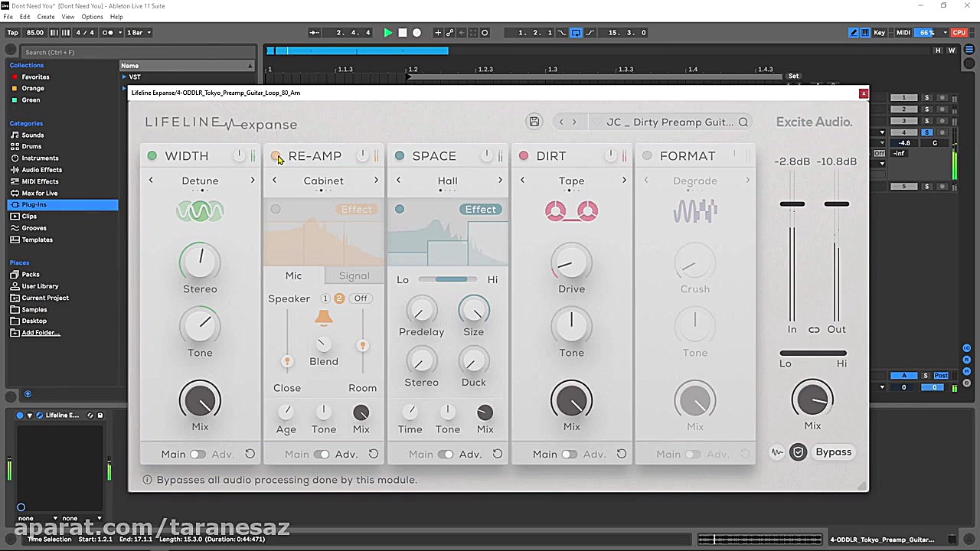Open the Plug-ins category in browser
This screenshot has width=980, height=551.
click(62, 204)
